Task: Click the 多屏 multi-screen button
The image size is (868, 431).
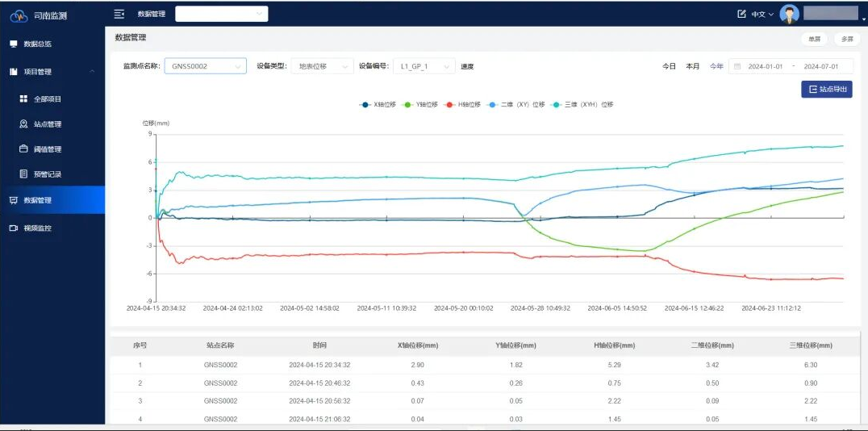Action: pyautogui.click(x=846, y=39)
